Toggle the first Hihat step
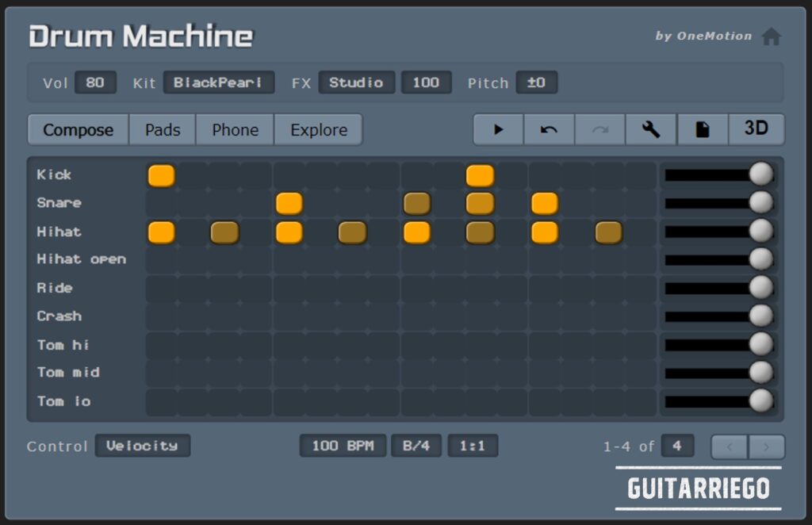The image size is (812, 525). (x=162, y=232)
